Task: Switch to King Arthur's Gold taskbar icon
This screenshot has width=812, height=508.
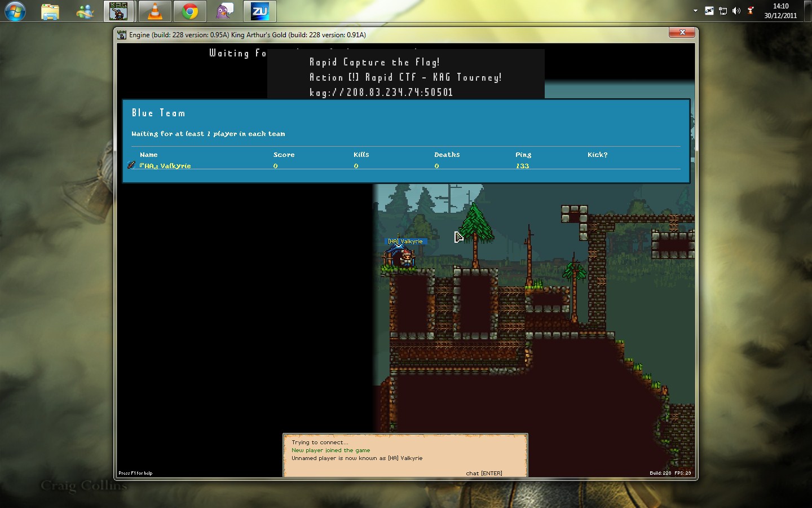Action: tap(119, 11)
